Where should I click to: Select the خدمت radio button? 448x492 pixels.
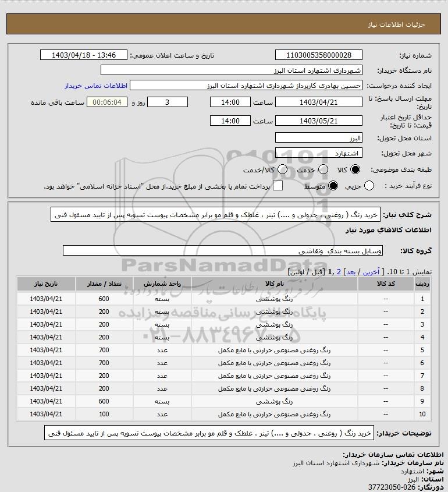(x=323, y=170)
